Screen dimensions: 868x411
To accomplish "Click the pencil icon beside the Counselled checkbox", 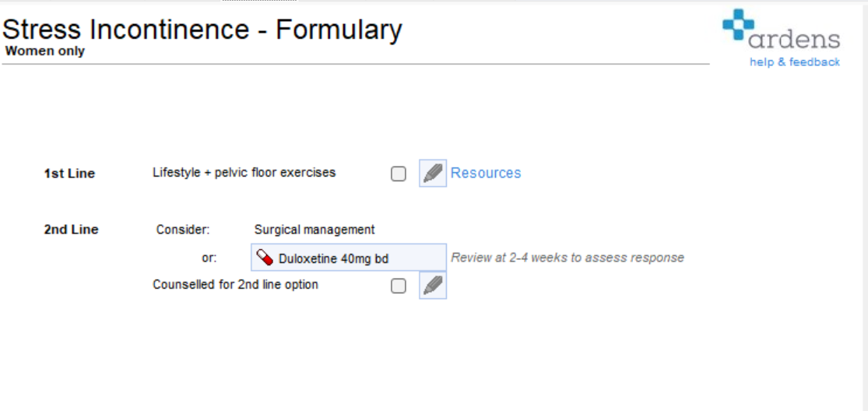I will [433, 286].
